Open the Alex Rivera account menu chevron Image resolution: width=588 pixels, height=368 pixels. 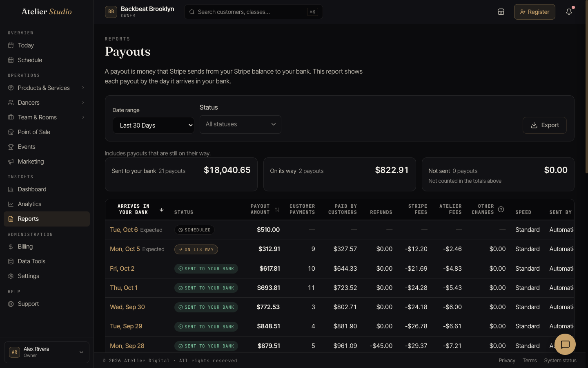[81, 352]
